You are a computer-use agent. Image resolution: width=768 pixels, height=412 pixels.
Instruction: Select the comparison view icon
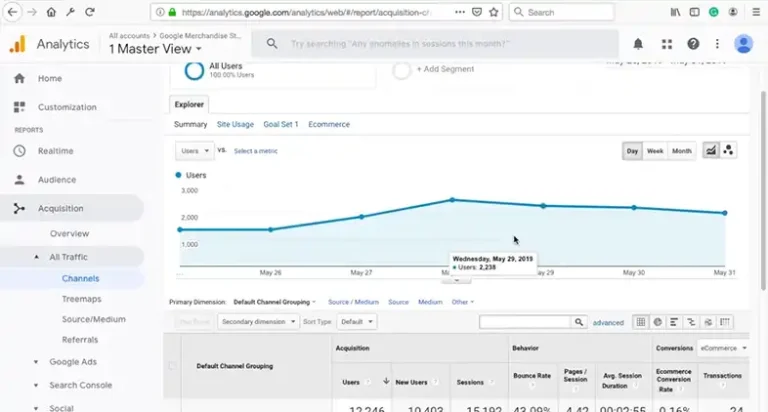691,322
